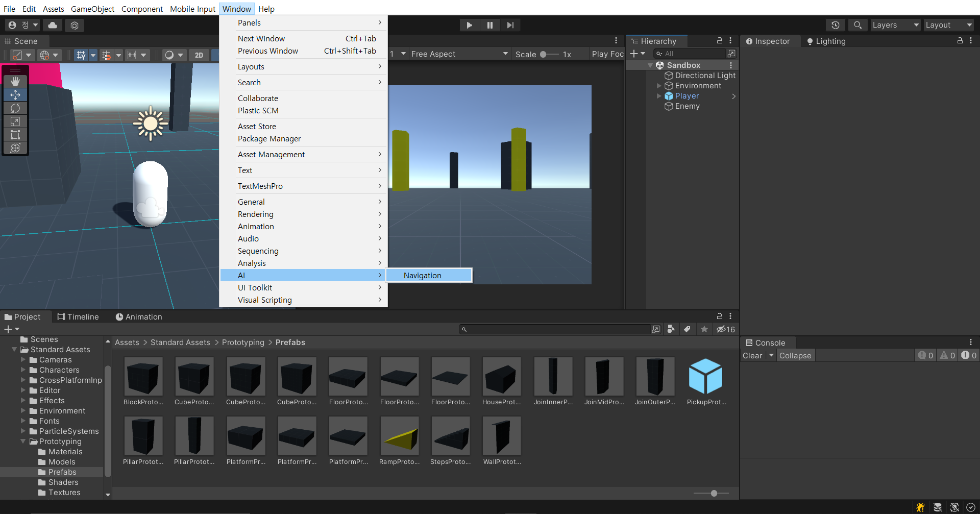The width and height of the screenshot is (980, 514).
Task: Toggle 2D view mode
Action: point(199,55)
